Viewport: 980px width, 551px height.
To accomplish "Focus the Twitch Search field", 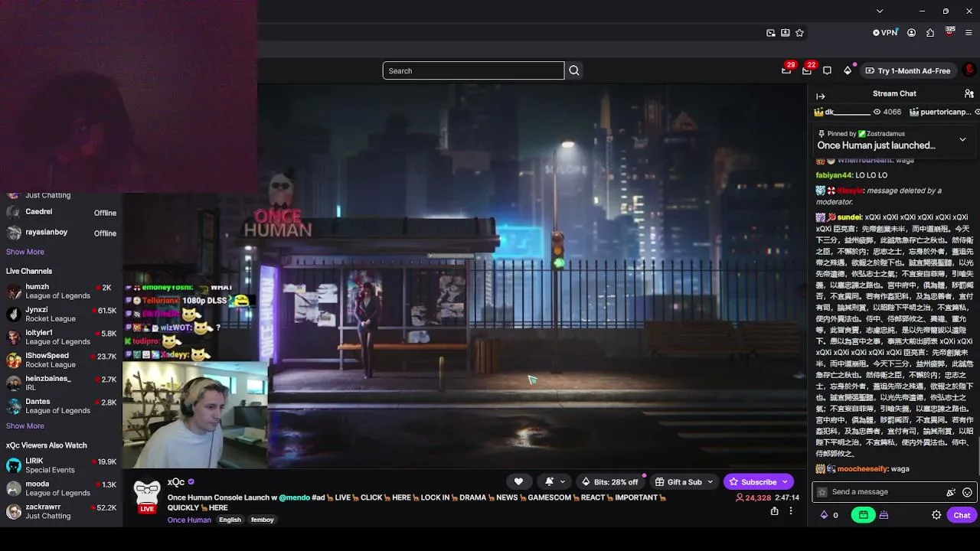I will 473,70.
